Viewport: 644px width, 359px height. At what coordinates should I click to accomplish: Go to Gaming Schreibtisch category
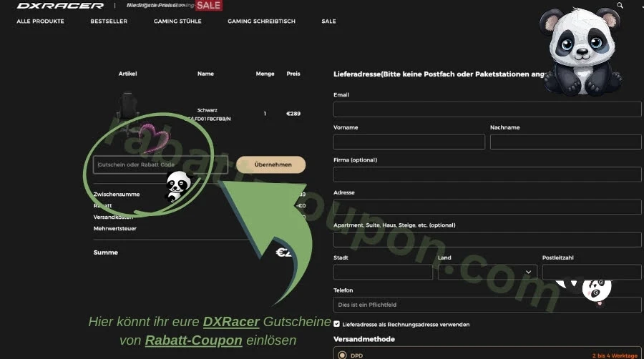coord(261,21)
